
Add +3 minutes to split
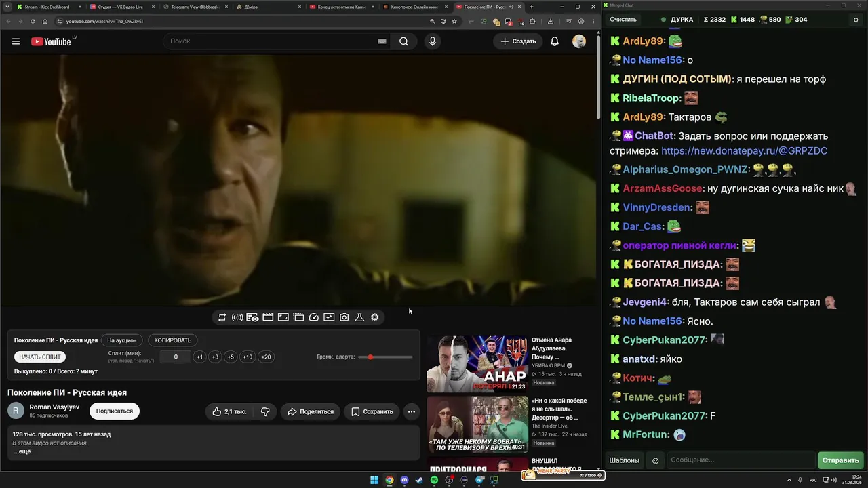point(215,357)
